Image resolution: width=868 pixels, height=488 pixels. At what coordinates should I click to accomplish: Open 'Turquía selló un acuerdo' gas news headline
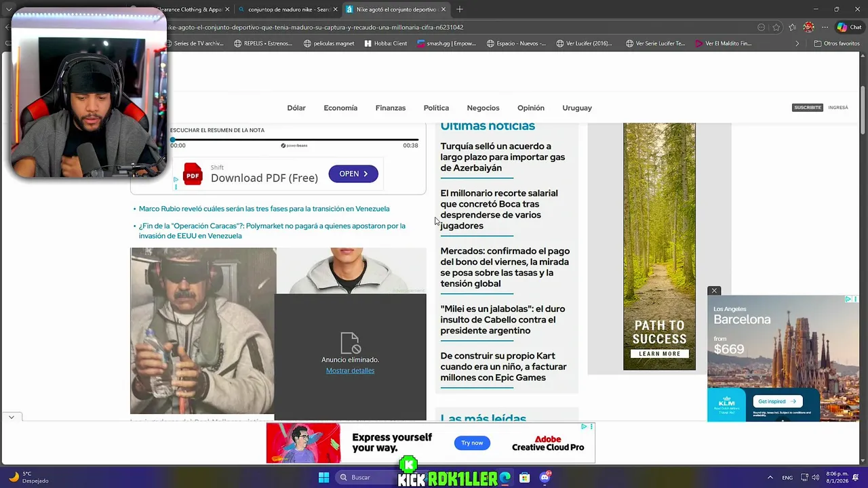(x=502, y=157)
